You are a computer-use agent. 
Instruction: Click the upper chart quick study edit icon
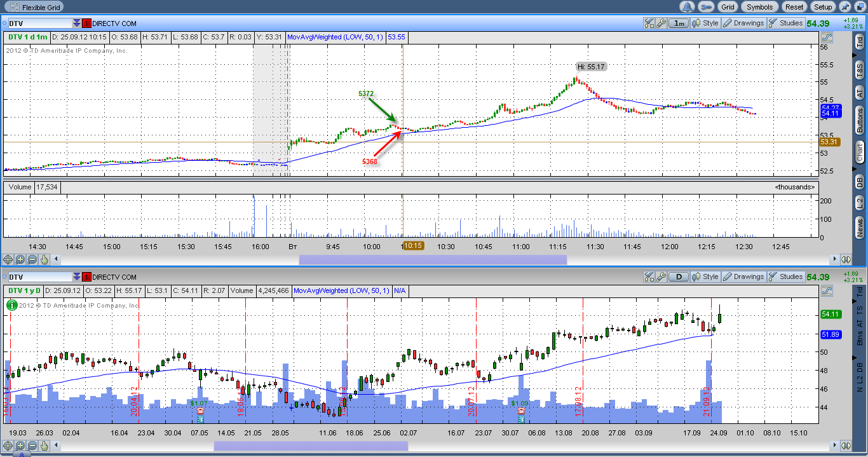point(649,23)
